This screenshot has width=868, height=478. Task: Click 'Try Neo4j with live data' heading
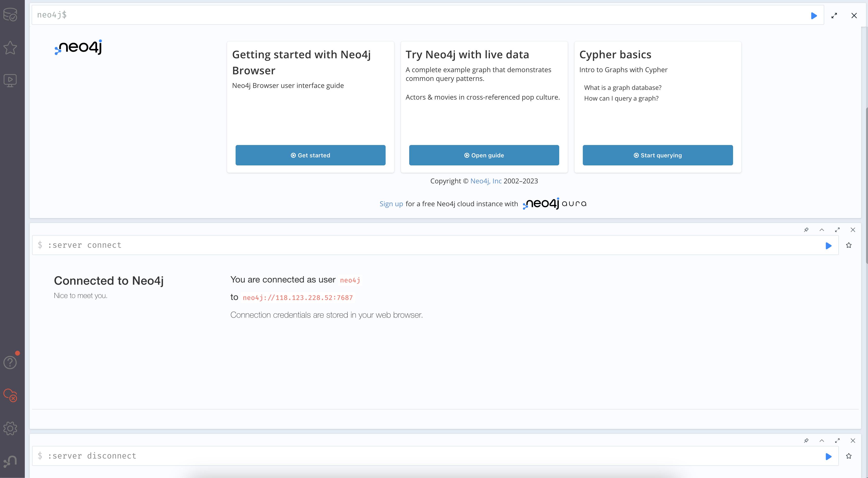pos(467,55)
